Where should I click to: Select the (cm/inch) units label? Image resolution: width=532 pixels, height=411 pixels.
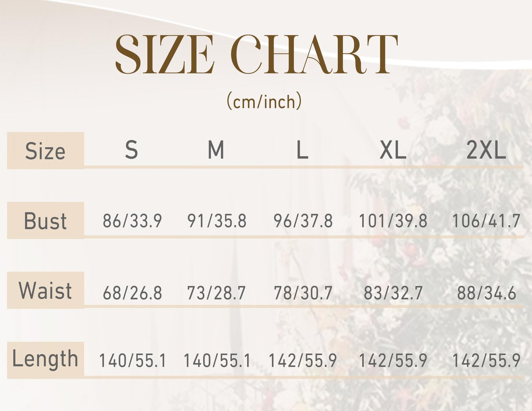264,101
